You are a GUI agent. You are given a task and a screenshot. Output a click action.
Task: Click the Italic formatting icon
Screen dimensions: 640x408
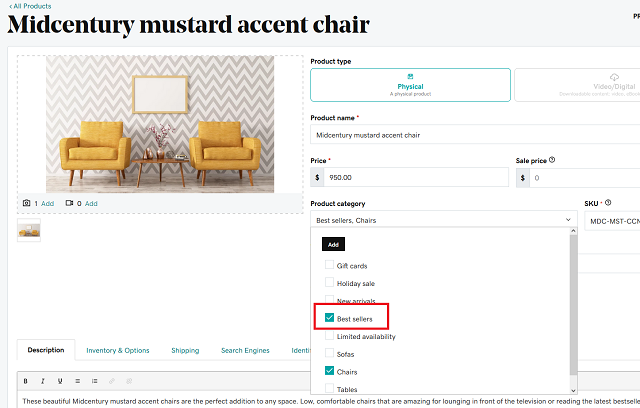[x=44, y=381]
